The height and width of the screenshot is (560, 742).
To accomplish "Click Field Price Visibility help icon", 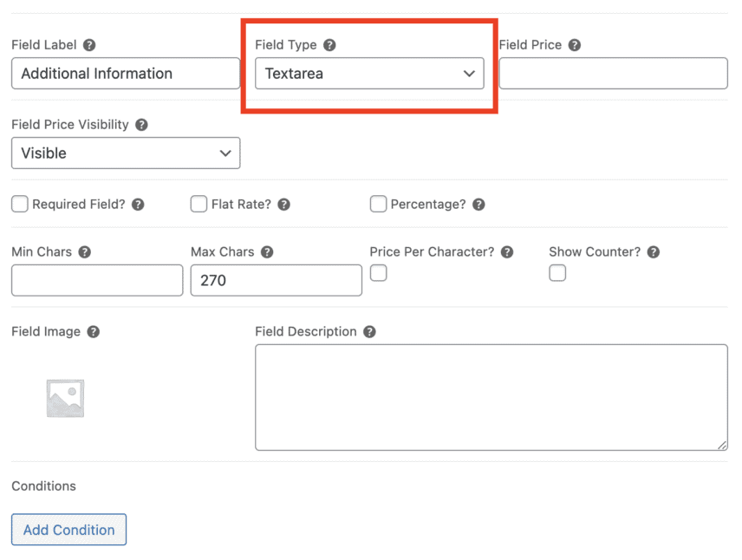I will point(141,125).
